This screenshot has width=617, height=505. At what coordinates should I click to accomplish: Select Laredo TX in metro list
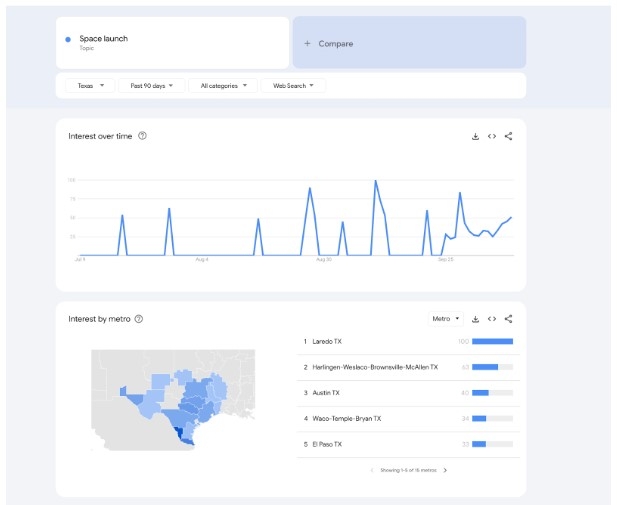click(326, 341)
